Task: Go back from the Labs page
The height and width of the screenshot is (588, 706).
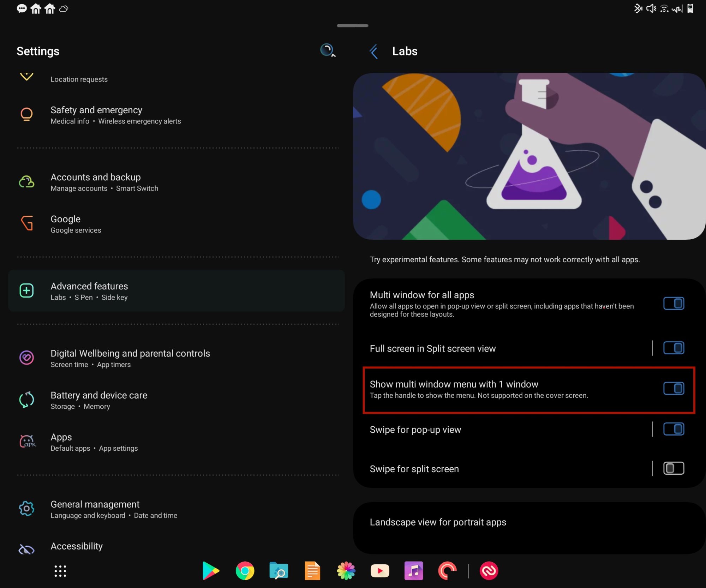Action: point(374,52)
